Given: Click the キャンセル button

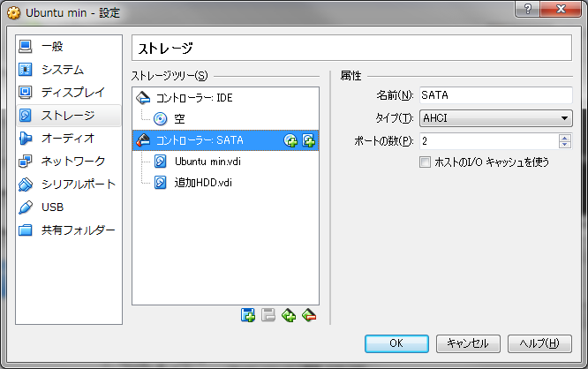Looking at the screenshot, I should pyautogui.click(x=468, y=343).
